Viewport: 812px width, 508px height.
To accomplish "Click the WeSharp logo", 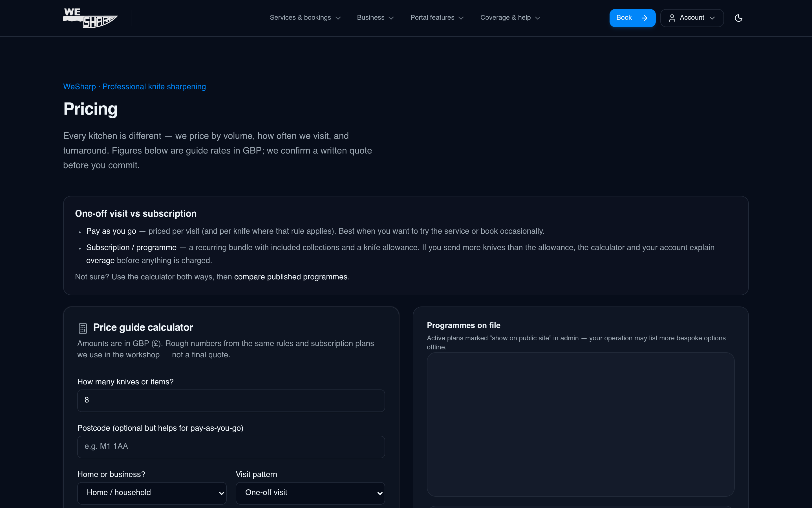I will (91, 18).
